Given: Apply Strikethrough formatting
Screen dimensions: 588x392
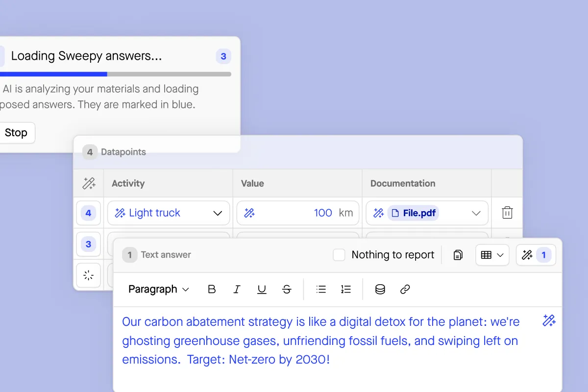Looking at the screenshot, I should pos(287,290).
